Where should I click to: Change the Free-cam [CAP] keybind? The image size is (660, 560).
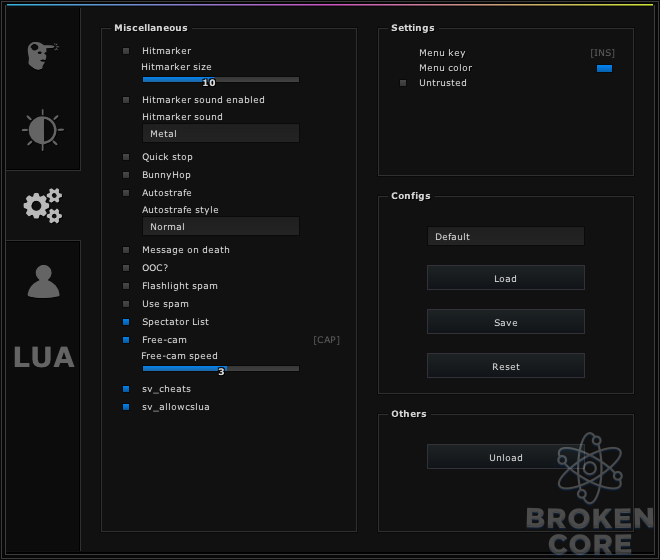[327, 340]
